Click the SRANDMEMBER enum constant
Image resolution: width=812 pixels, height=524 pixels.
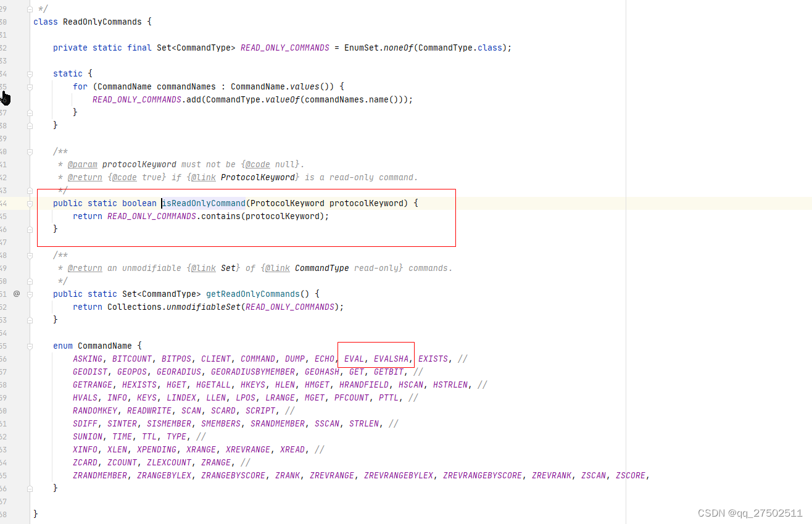[x=278, y=423]
